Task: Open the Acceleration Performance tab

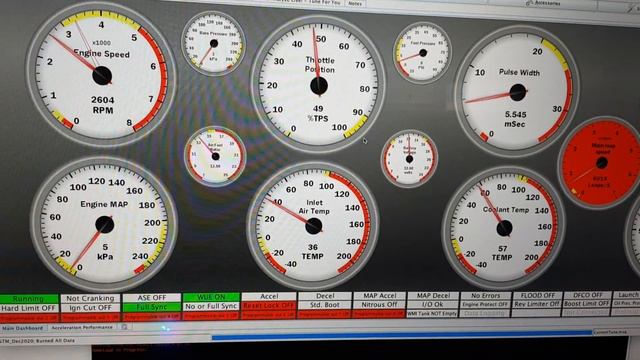Action: tap(82, 327)
